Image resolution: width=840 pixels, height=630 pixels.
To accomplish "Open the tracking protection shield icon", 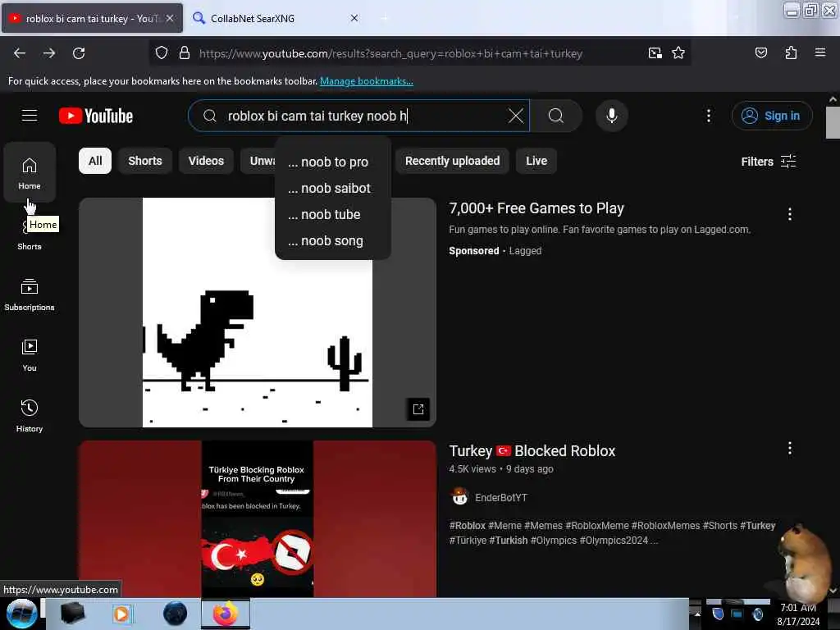I will tap(162, 53).
